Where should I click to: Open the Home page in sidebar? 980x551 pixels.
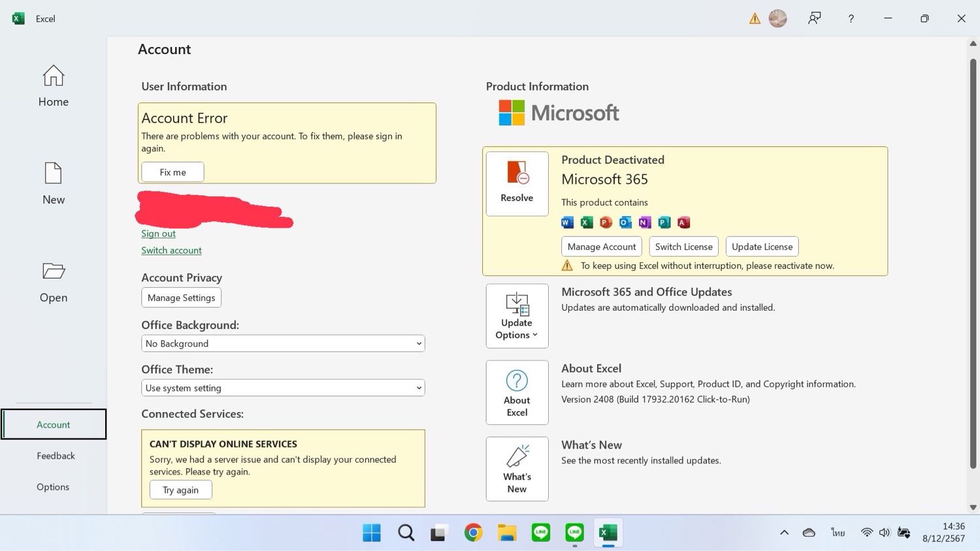tap(54, 86)
